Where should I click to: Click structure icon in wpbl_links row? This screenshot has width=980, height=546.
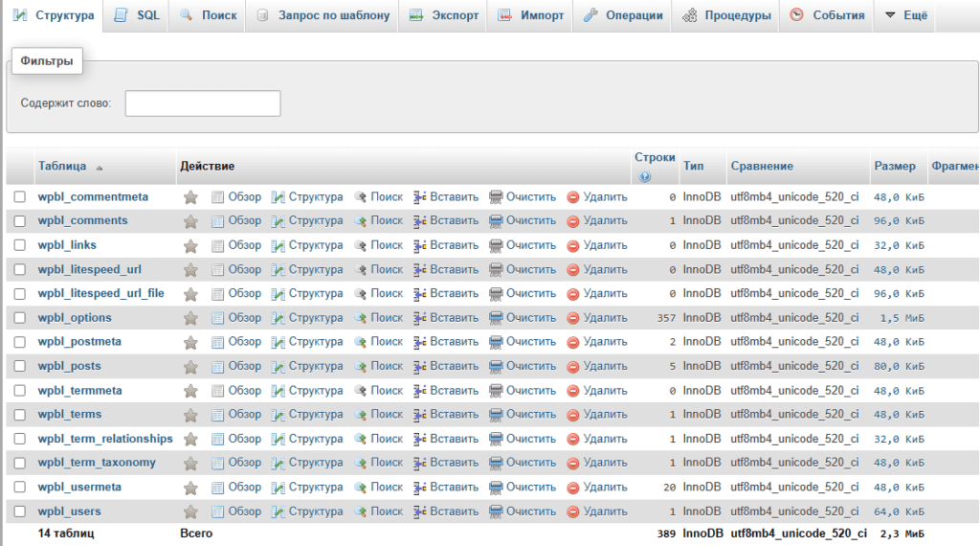(278, 246)
